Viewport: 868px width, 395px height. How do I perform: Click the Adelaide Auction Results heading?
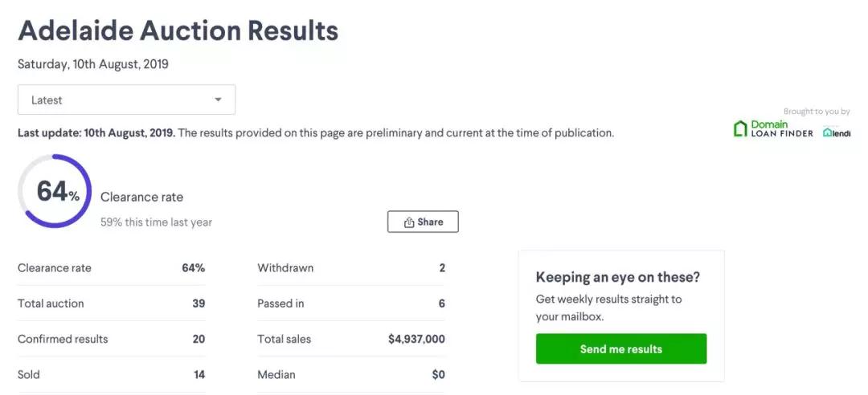[x=178, y=31]
